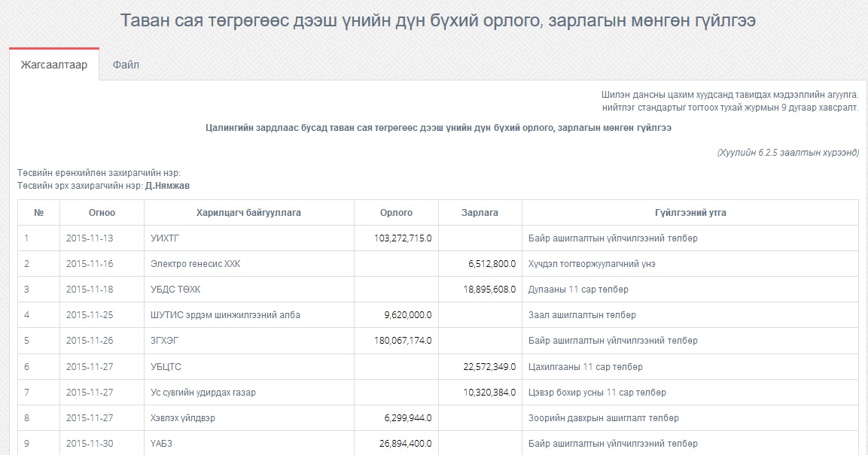Select the УБЦТС organization cell
The width and height of the screenshot is (868, 455).
click(248, 366)
